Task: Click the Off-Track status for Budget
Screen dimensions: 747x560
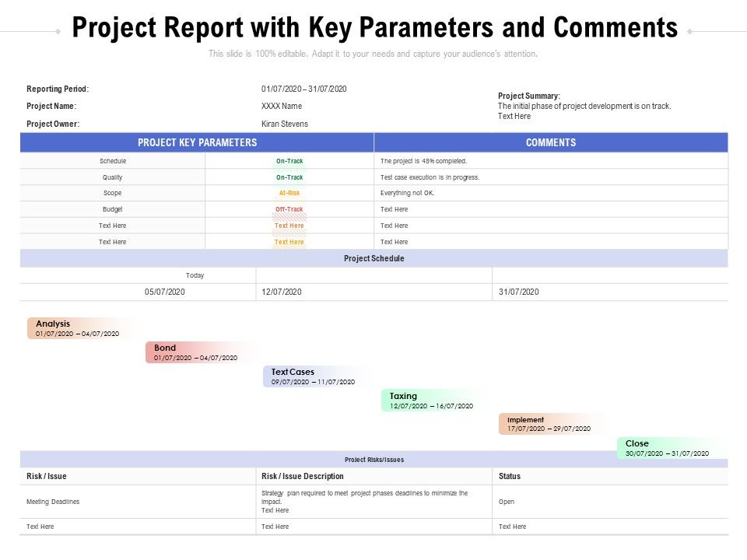Action: [289, 209]
